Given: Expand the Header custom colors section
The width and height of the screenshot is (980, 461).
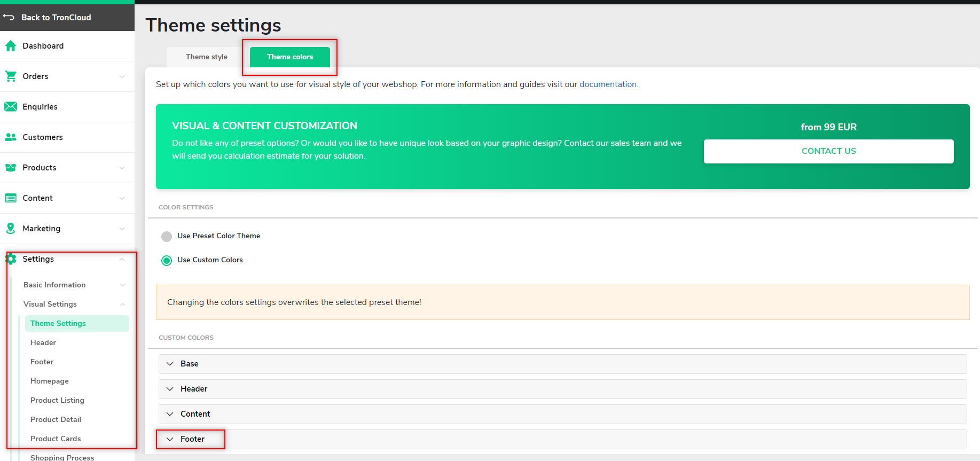Looking at the screenshot, I should pos(562,389).
